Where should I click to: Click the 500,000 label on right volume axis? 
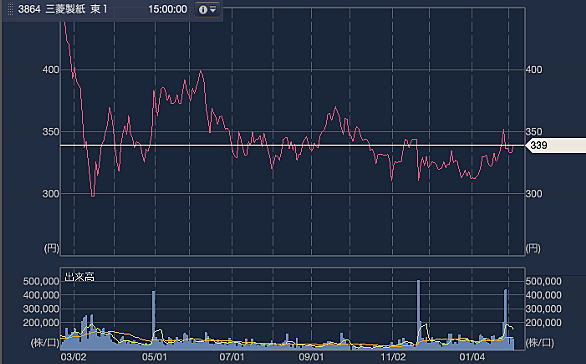(x=543, y=281)
